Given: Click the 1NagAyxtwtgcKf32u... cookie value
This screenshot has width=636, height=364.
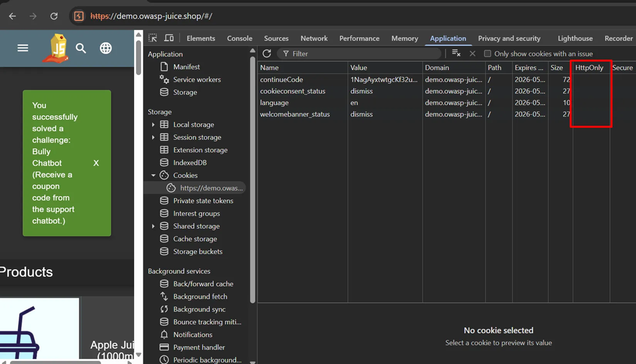Looking at the screenshot, I should (x=384, y=80).
